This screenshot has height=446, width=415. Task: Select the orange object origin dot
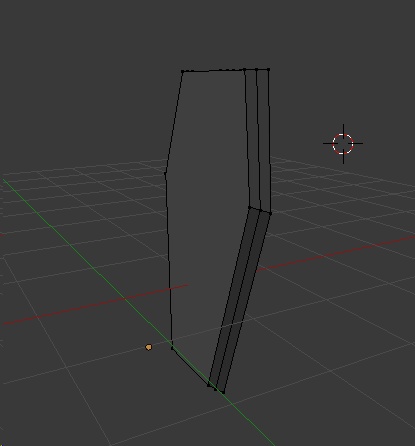pyautogui.click(x=149, y=347)
